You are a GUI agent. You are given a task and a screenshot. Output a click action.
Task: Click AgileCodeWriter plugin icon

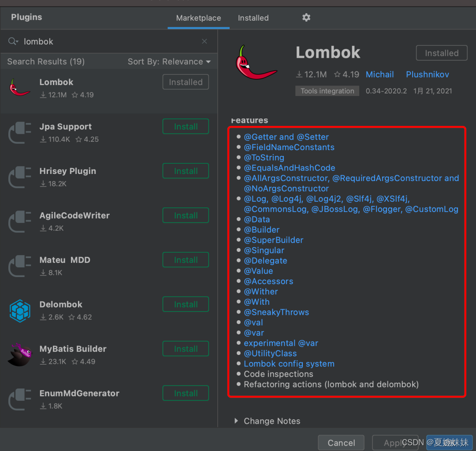pos(20,222)
